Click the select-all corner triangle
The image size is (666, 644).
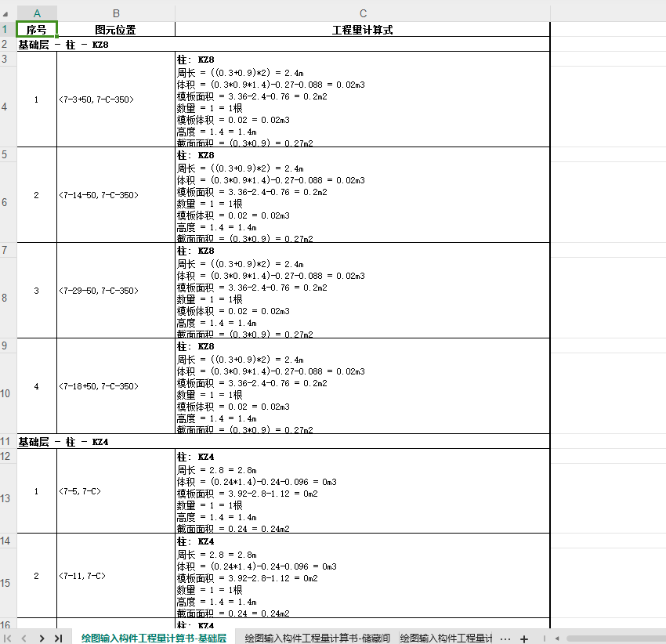5,13
